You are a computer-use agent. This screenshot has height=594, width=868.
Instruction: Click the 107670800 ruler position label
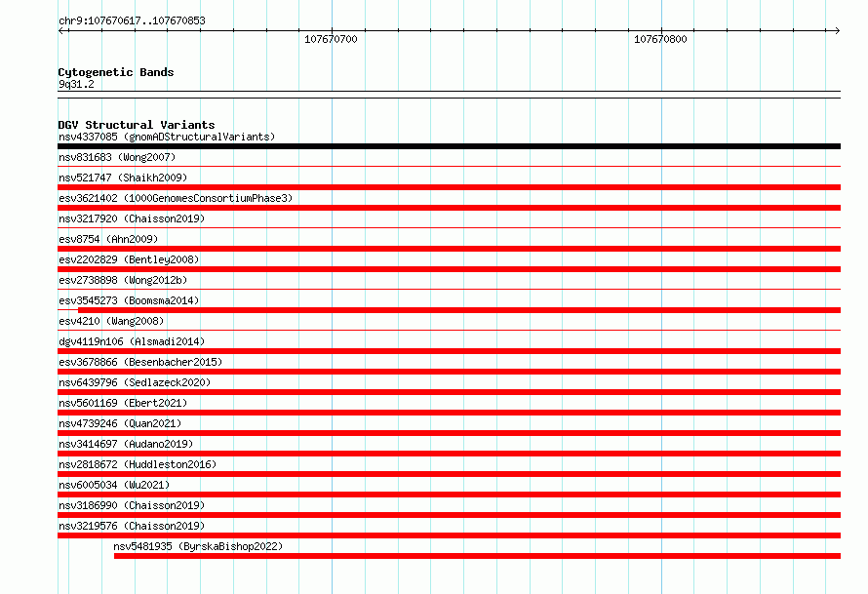click(x=660, y=39)
